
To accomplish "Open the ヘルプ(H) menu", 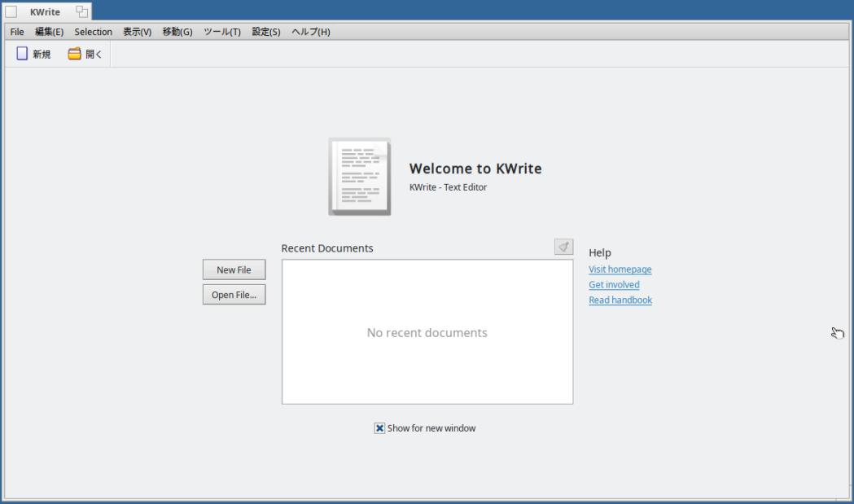I will (x=310, y=32).
